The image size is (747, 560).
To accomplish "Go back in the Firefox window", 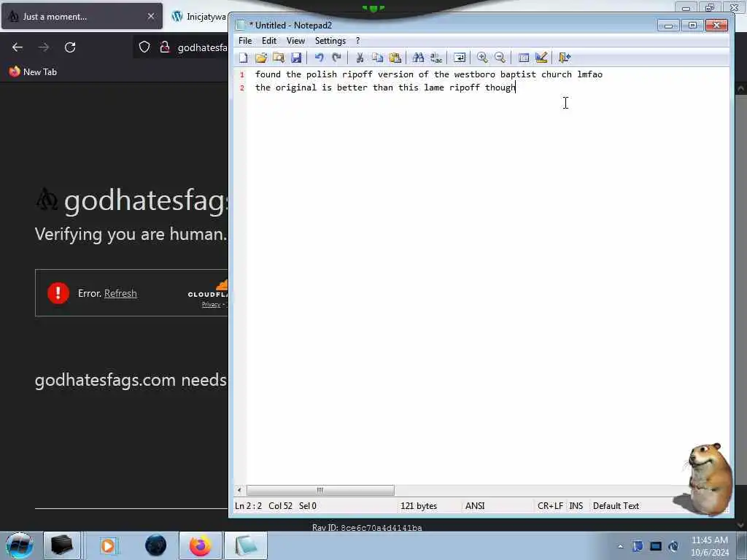I will (18, 47).
